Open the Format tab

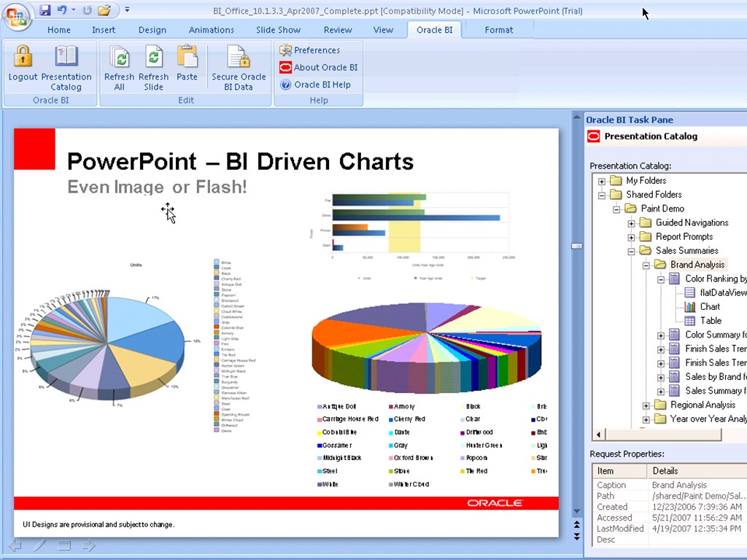(x=499, y=30)
